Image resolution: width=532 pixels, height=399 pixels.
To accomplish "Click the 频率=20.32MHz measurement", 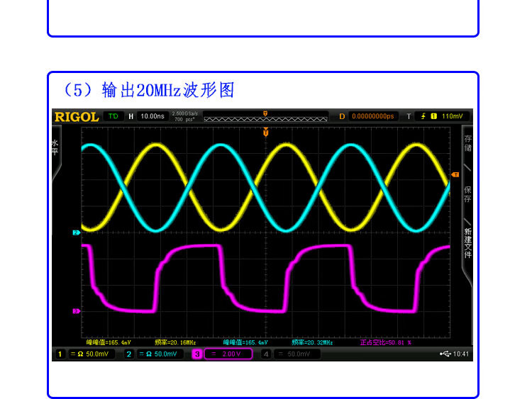I will pyautogui.click(x=312, y=342).
